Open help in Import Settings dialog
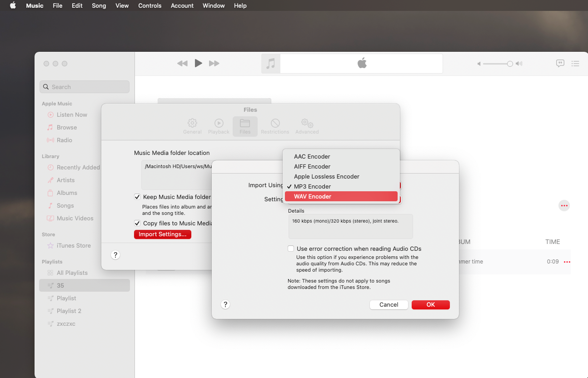 (225, 304)
